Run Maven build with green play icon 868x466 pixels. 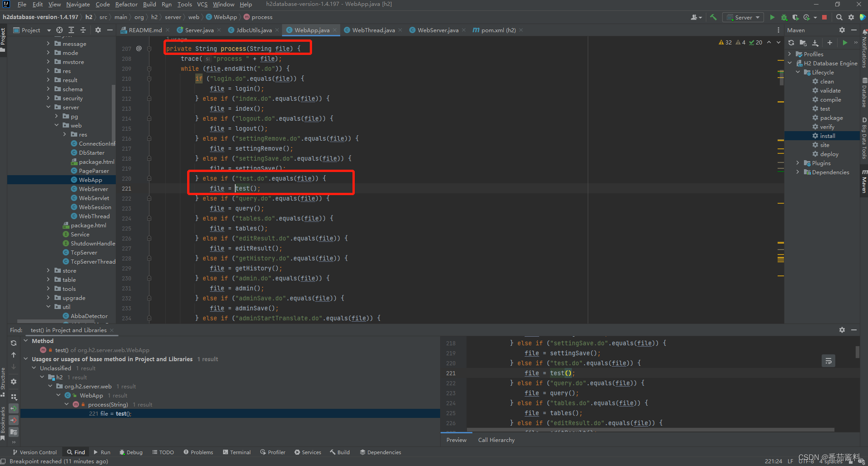coord(845,43)
